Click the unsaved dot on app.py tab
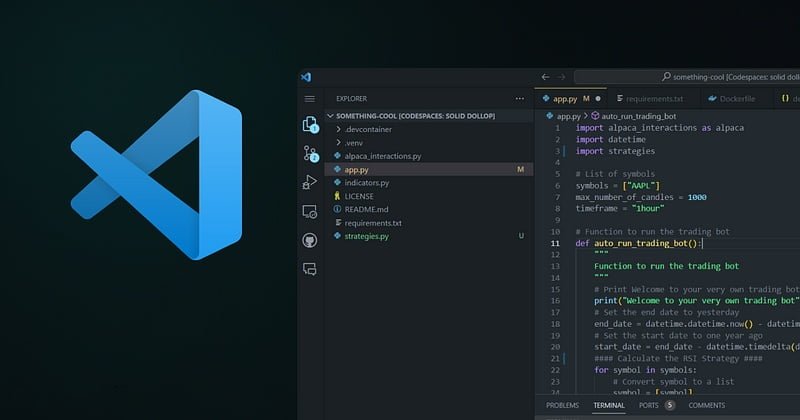This screenshot has width=800, height=420. coord(598,98)
